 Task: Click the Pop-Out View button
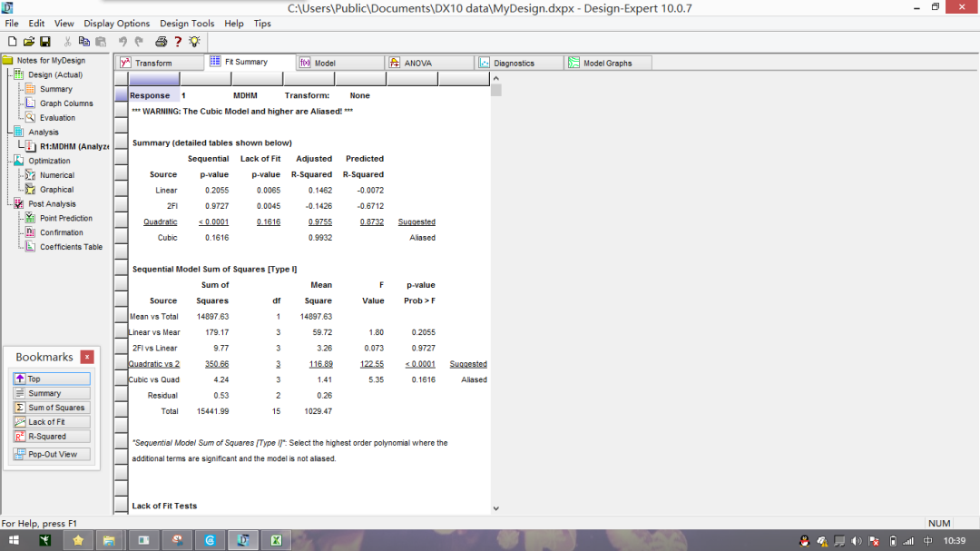click(51, 454)
